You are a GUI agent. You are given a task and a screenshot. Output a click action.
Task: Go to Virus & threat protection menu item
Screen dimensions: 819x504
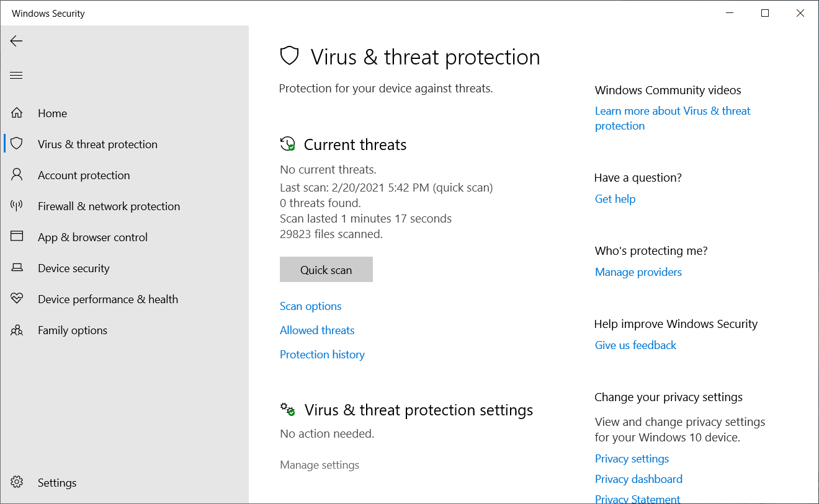click(97, 144)
